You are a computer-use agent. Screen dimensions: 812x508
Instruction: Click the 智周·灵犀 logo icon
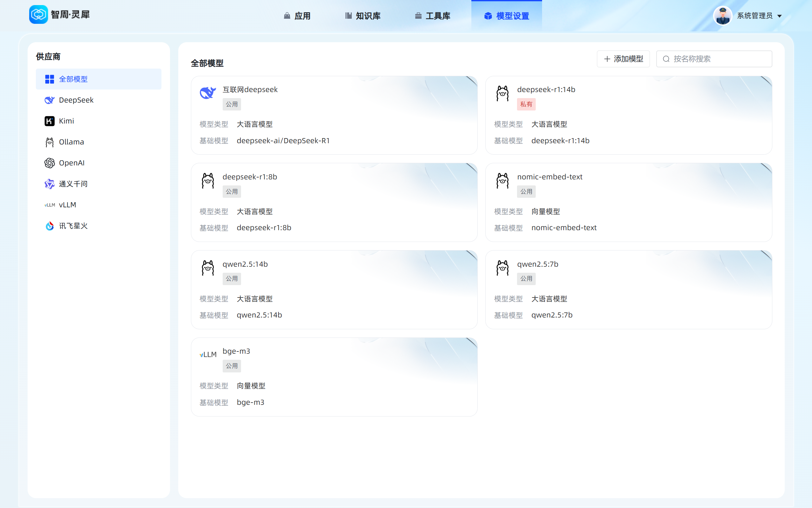pyautogui.click(x=38, y=15)
